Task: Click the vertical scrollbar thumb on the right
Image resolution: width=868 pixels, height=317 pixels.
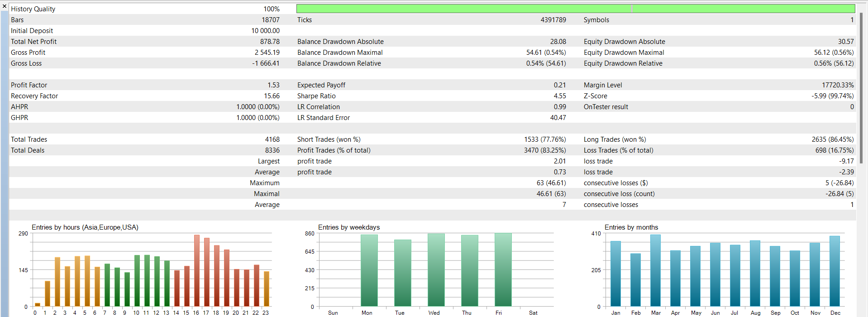Action: tap(861, 88)
